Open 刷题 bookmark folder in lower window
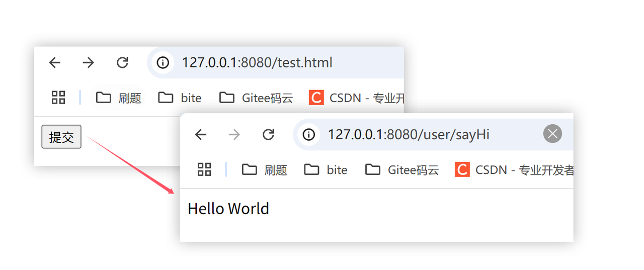Viewport: 644px width, 270px height. click(x=264, y=170)
